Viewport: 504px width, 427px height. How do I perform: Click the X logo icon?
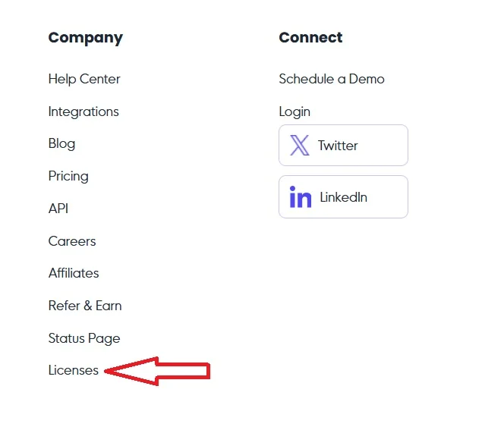pyautogui.click(x=300, y=145)
